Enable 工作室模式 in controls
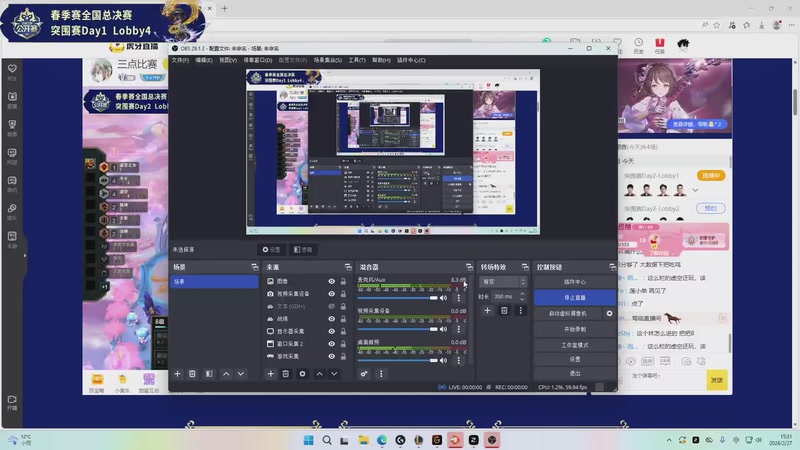This screenshot has width=800, height=450. coord(575,345)
